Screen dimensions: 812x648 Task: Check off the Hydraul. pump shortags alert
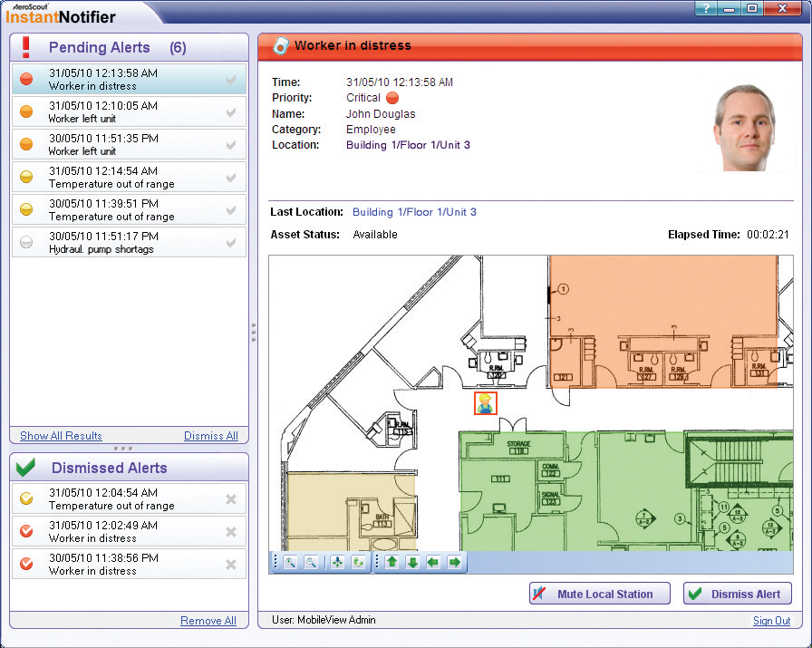[x=231, y=243]
